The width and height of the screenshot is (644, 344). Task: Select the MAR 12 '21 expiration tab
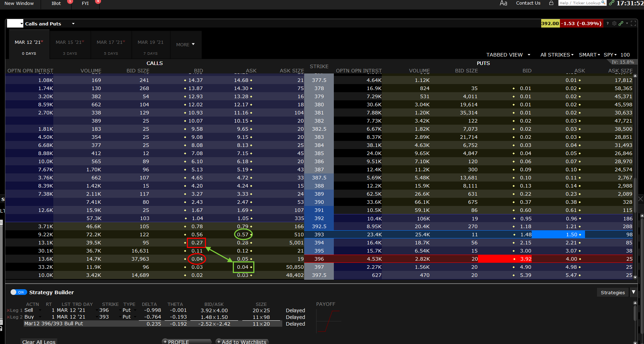(29, 45)
